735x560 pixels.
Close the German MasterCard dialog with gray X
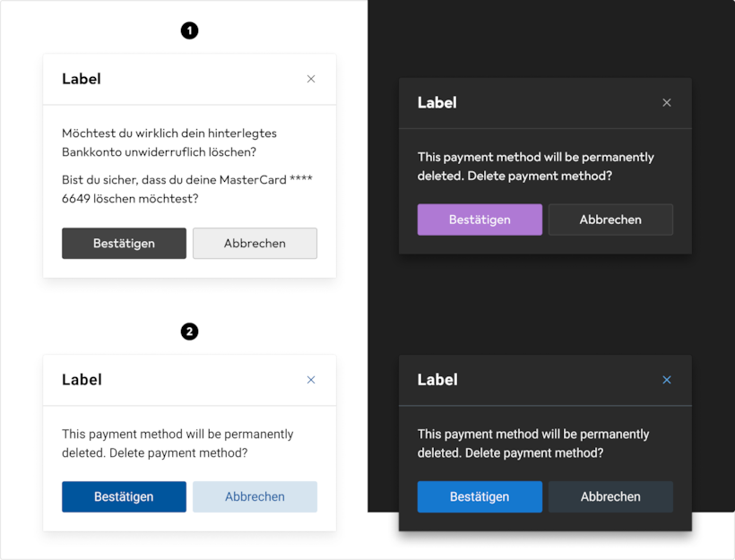click(x=311, y=79)
